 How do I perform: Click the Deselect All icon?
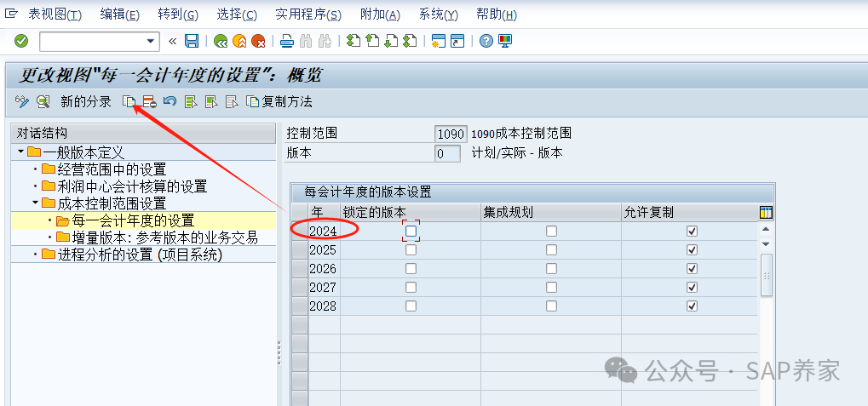(232, 101)
